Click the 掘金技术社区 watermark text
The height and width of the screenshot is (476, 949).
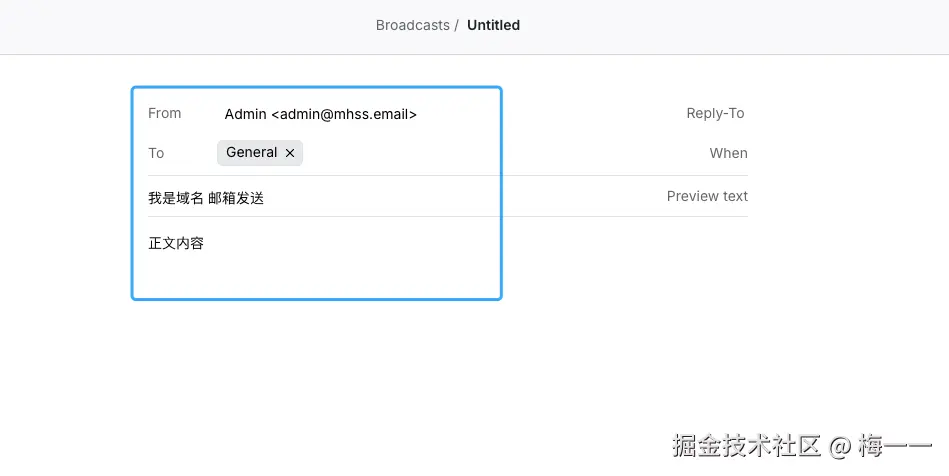[x=746, y=446]
